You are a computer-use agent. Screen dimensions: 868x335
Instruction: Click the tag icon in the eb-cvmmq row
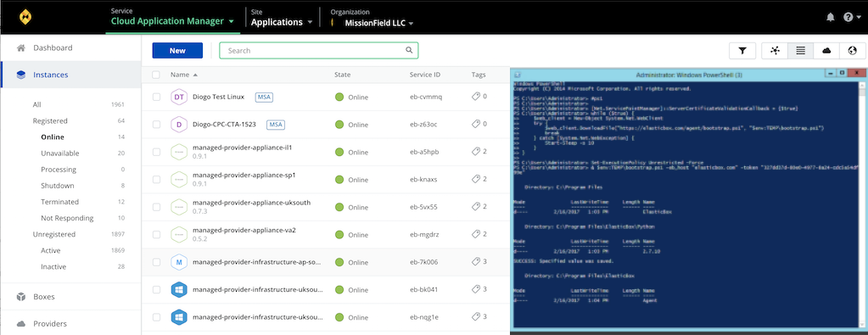[475, 97]
